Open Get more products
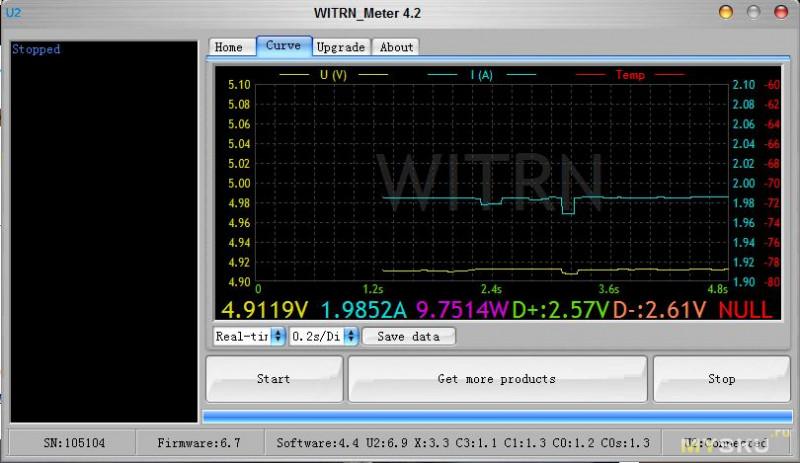 coord(497,379)
